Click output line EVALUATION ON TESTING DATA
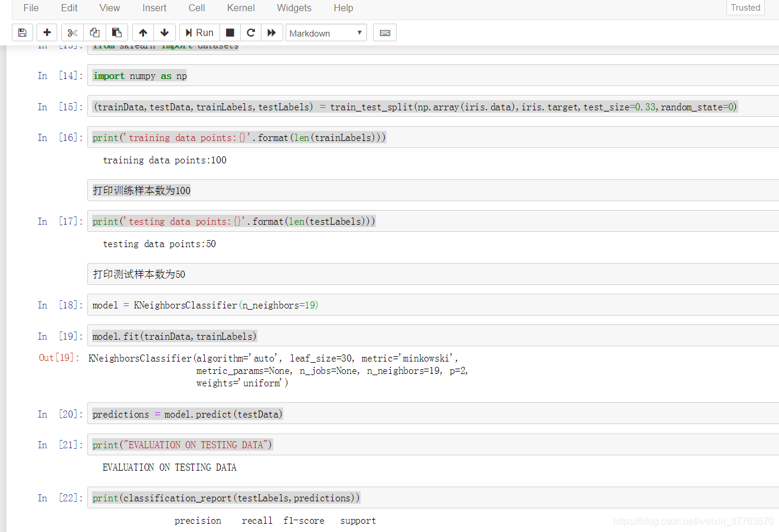Viewport: 779px width, 532px height. [169, 467]
